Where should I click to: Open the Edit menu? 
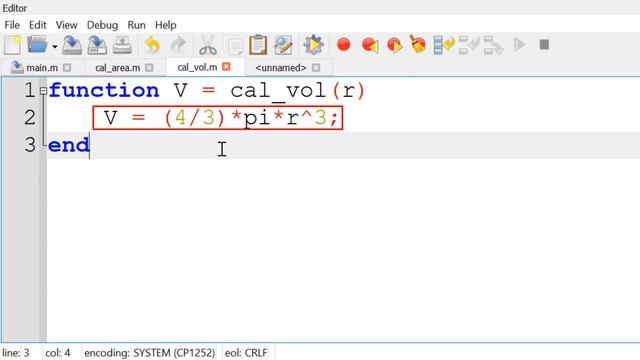(x=38, y=25)
